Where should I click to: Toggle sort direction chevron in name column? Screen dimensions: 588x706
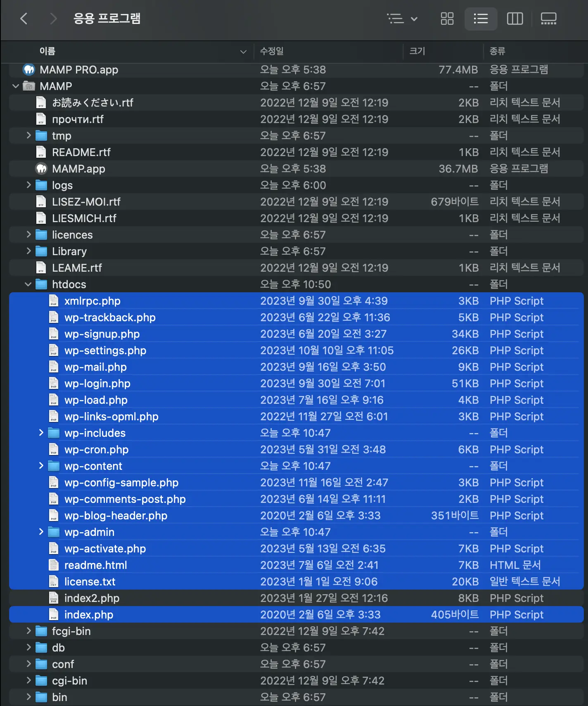point(243,52)
